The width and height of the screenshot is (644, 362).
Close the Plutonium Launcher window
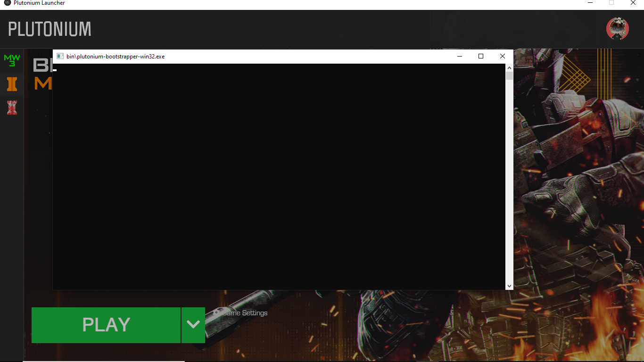pos(633,3)
